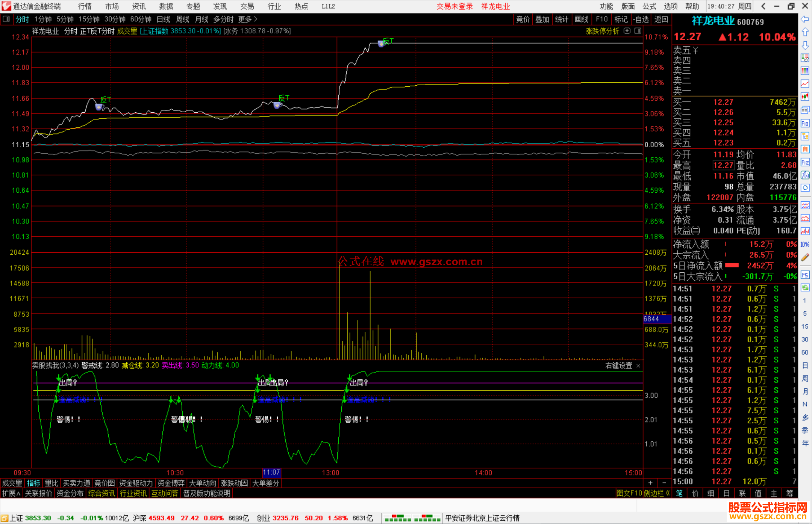This screenshot has width=812, height=524.
Task: Click the plus zoom icon near 15:00
Action: pos(650,483)
